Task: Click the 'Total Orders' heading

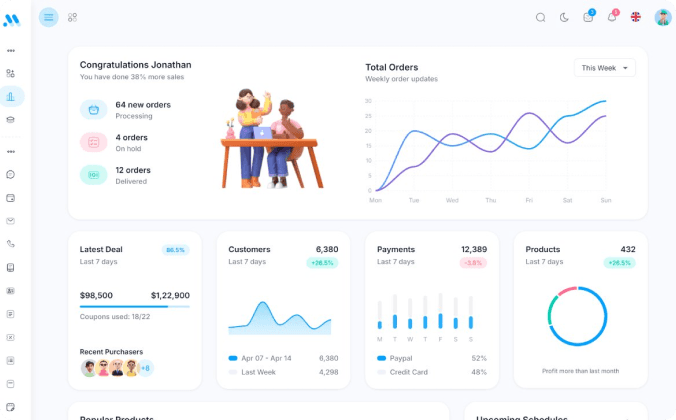Action: [391, 67]
